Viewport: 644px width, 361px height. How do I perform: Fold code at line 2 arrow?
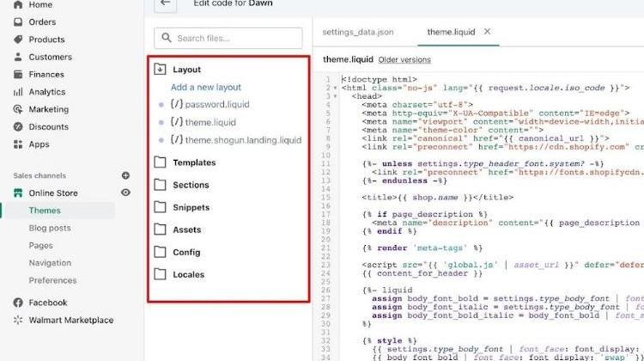335,88
